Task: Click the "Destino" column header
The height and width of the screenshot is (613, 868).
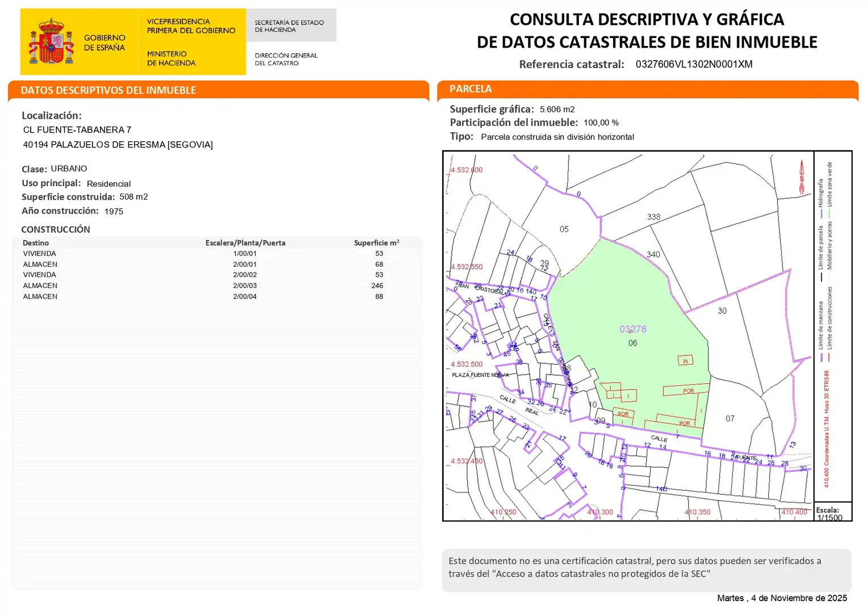Action: [36, 243]
